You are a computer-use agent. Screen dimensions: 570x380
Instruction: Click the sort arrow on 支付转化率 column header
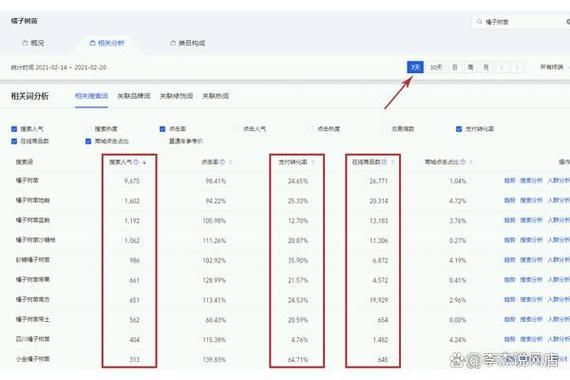tap(313, 162)
